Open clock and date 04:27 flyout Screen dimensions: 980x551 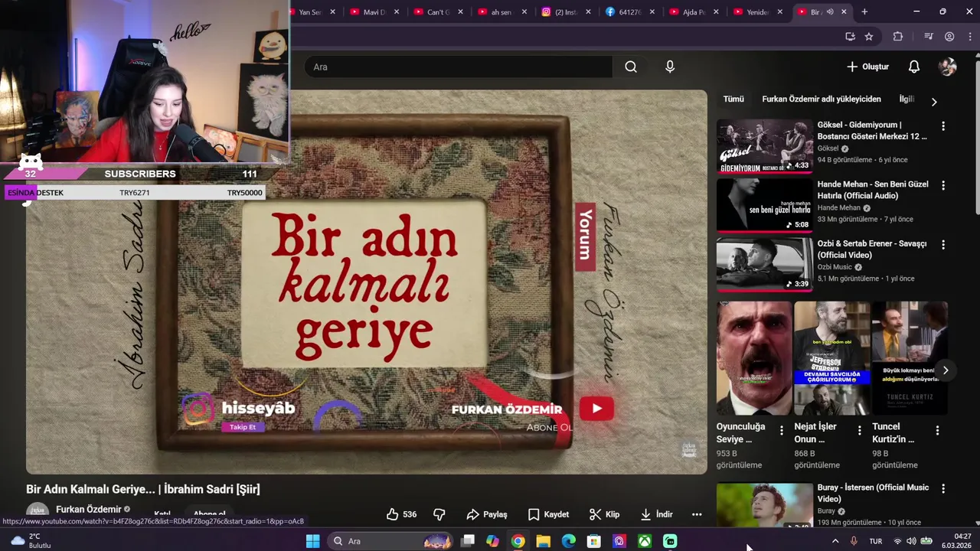(x=956, y=541)
